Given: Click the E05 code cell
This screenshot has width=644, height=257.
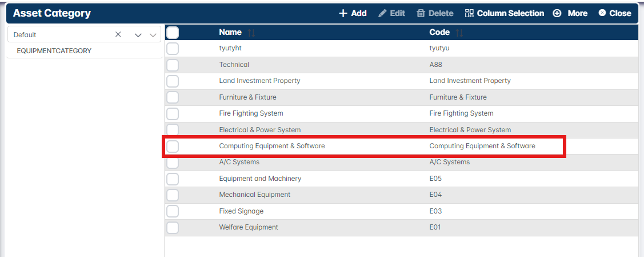Looking at the screenshot, I should 435,179.
